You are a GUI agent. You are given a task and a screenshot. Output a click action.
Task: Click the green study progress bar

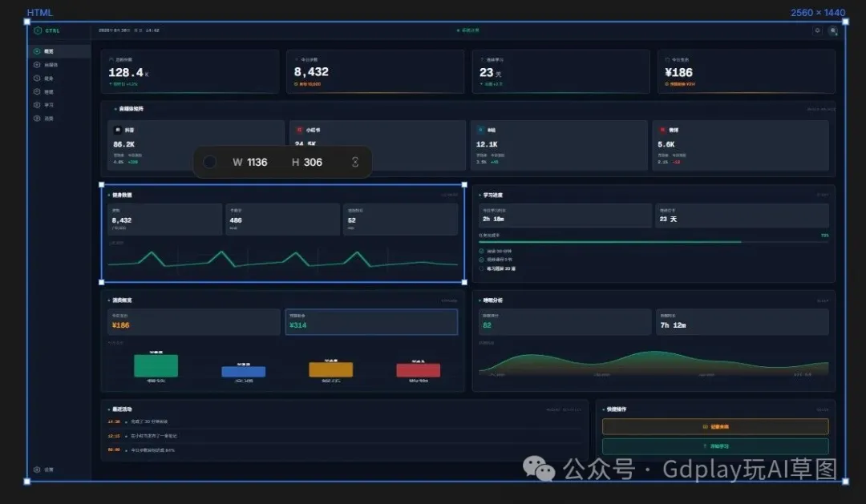[x=609, y=242]
